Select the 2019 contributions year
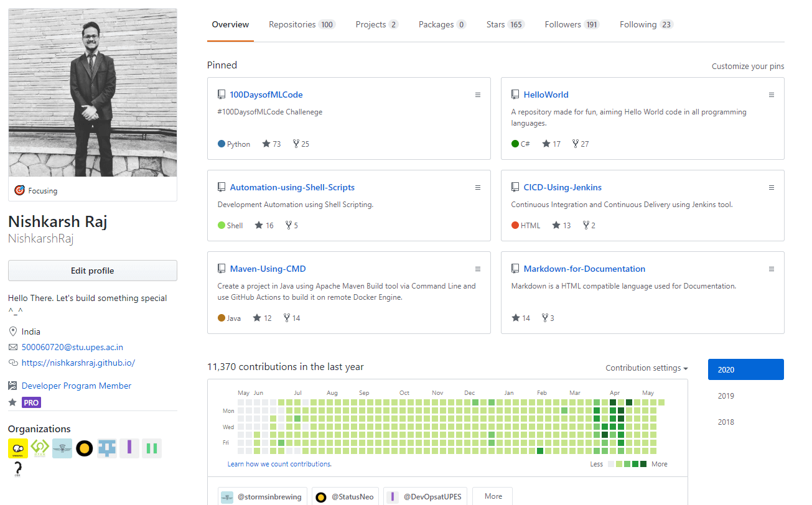Viewport: 812px width, 505px height. (726, 396)
